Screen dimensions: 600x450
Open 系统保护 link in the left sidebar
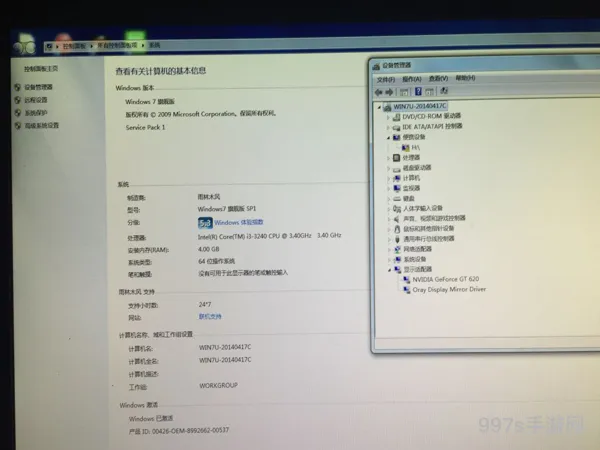coord(36,113)
